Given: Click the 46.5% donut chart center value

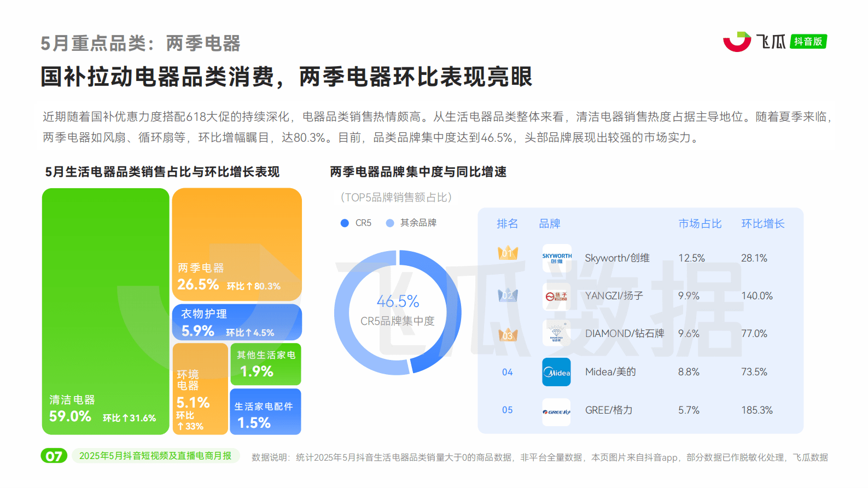Looking at the screenshot, I should tap(398, 301).
